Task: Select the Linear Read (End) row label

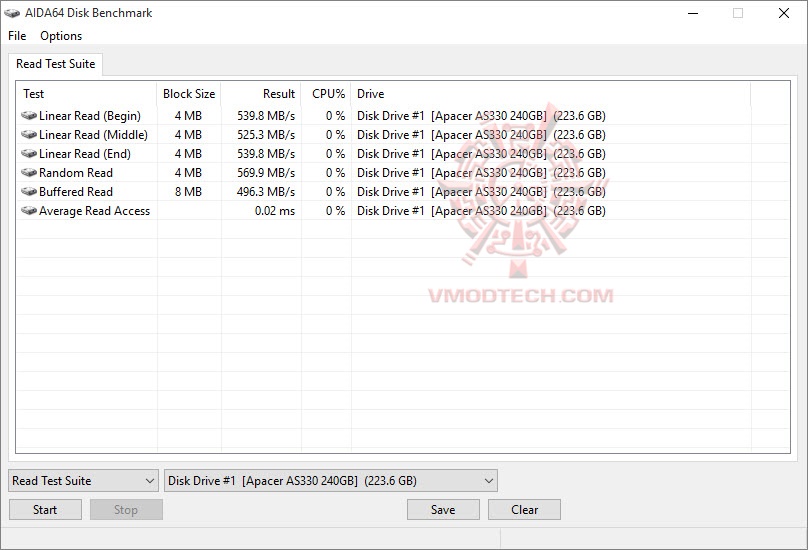Action: point(85,154)
